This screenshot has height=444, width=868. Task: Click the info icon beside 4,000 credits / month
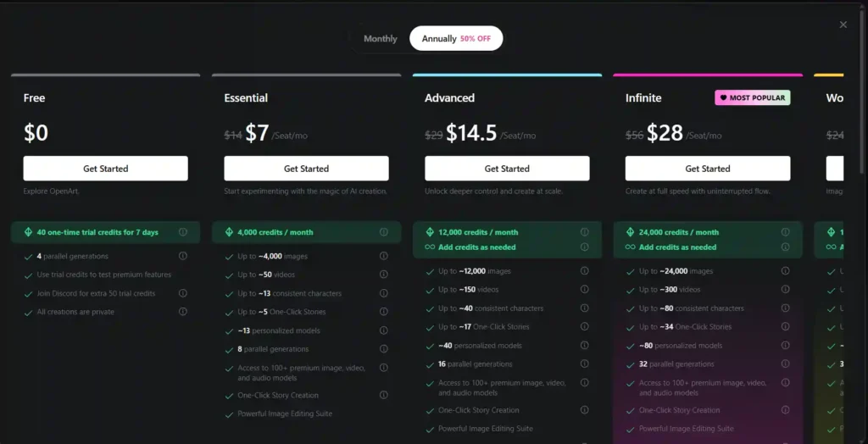pyautogui.click(x=384, y=232)
